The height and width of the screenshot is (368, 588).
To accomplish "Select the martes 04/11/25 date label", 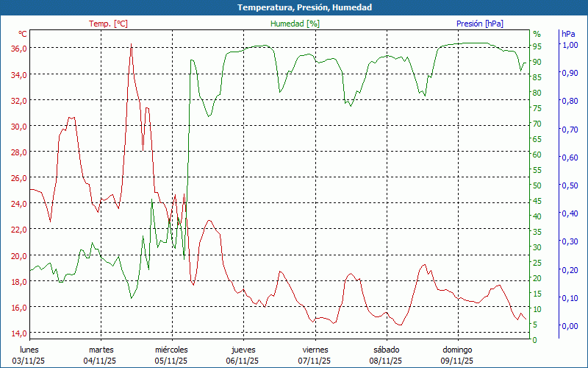I will (x=101, y=355).
